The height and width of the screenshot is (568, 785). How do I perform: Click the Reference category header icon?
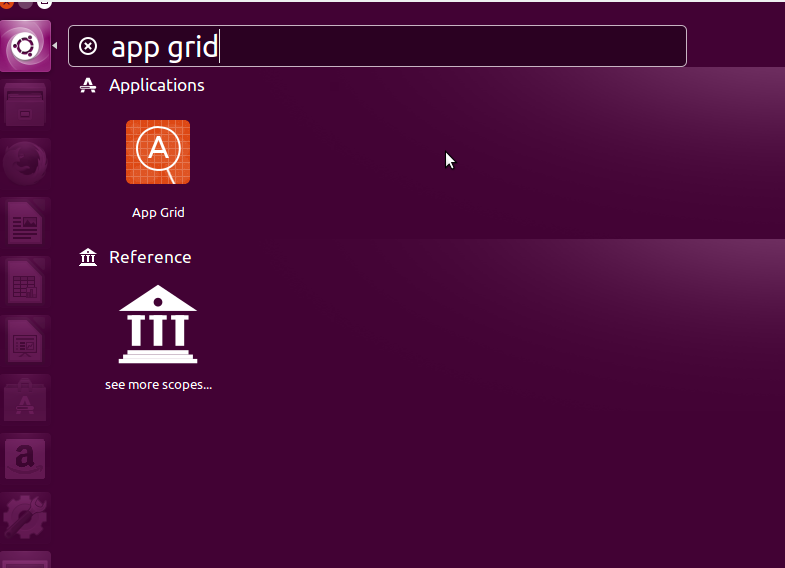[88, 257]
